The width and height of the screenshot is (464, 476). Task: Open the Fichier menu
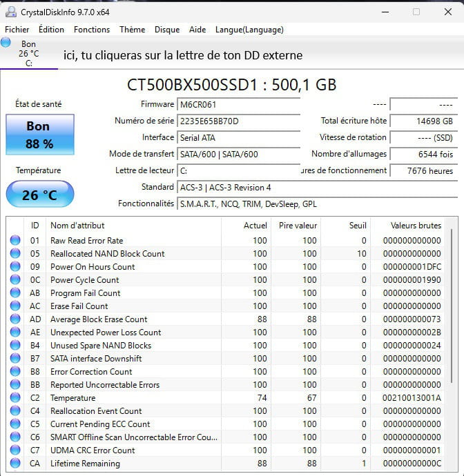point(17,30)
